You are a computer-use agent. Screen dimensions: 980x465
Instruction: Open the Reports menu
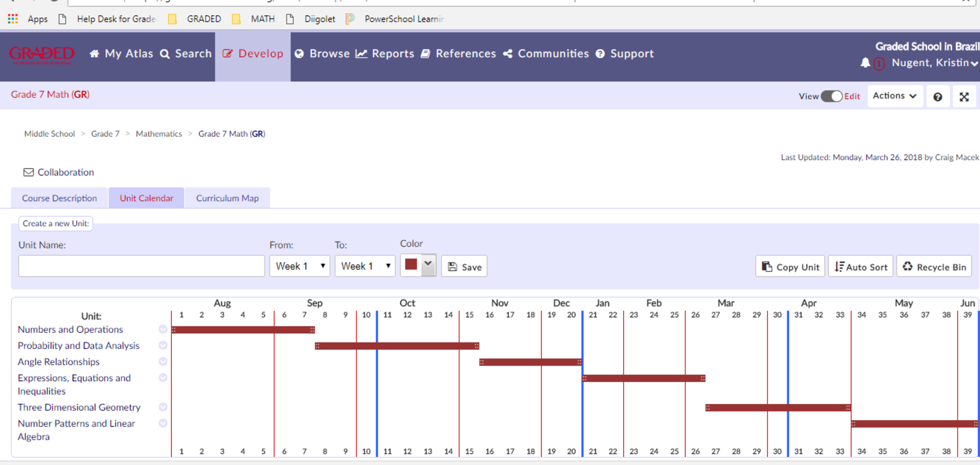click(x=385, y=54)
